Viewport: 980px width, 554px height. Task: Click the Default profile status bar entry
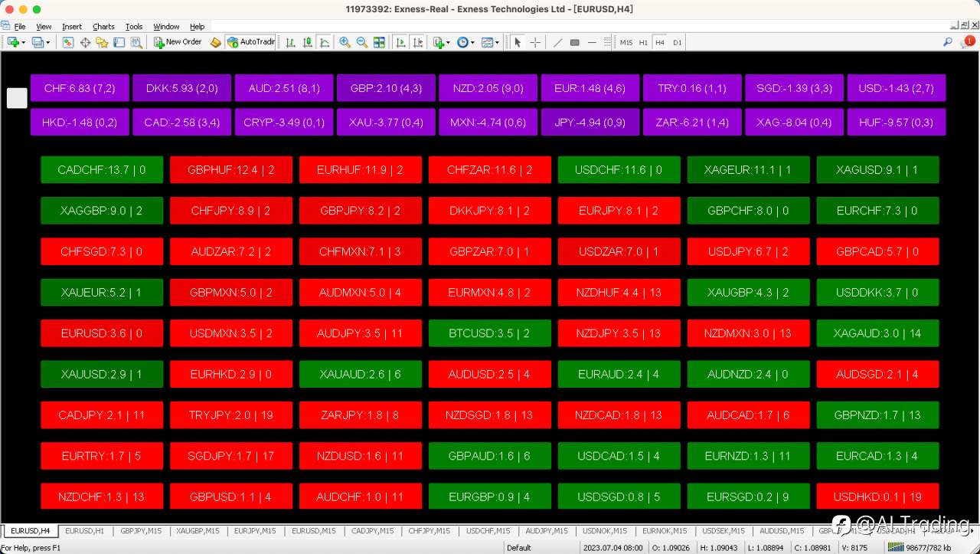coord(519,548)
